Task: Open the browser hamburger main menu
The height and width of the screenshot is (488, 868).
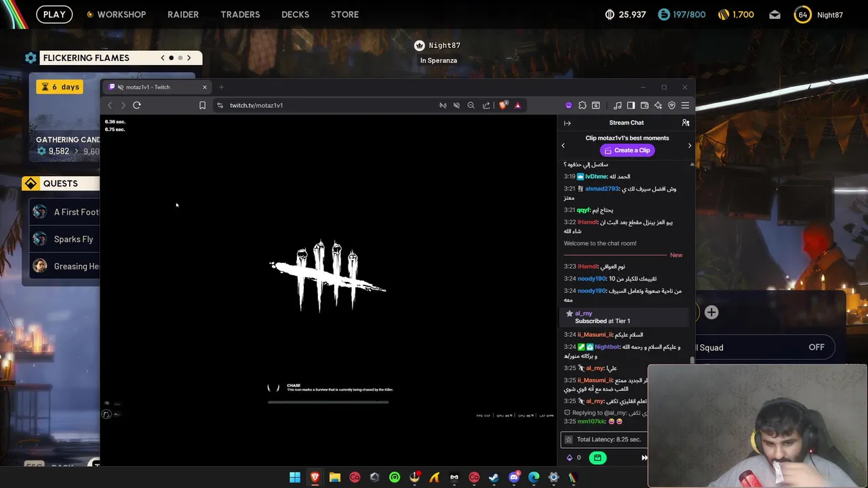Action: tap(685, 105)
